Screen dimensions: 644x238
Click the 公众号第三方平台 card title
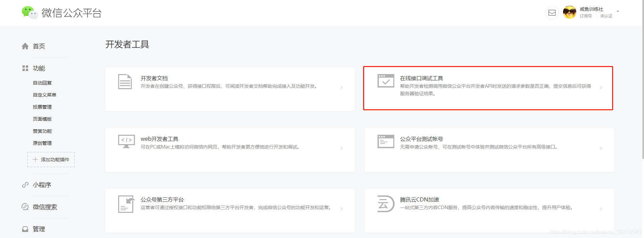tap(162, 199)
